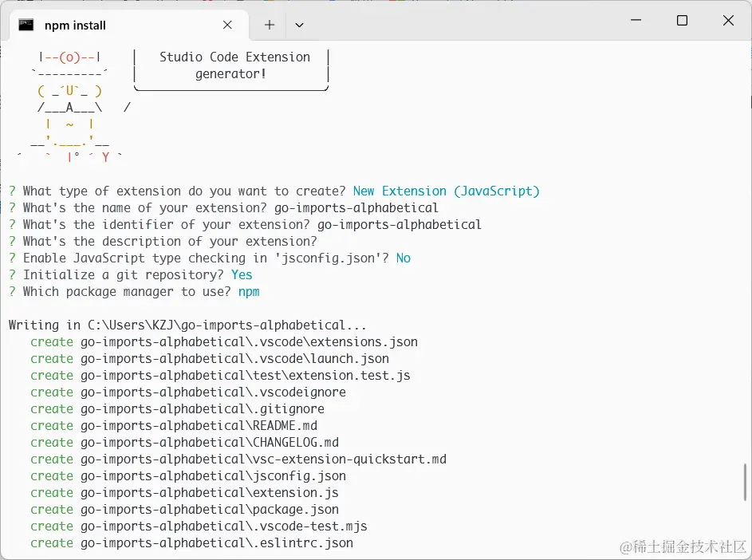Click the .vscode\launch.json create line

210,358
